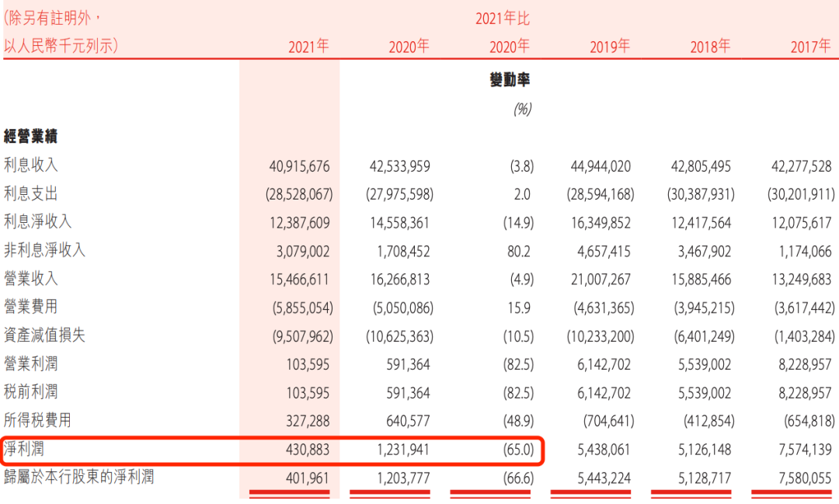Click the 利息支出 row label
This screenshot has height=504, width=839.
32,193
